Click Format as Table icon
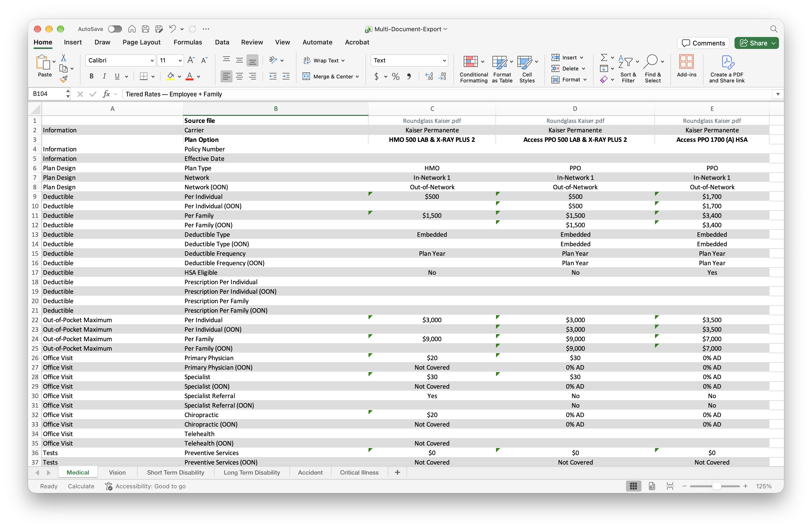The height and width of the screenshot is (530, 812). click(499, 62)
